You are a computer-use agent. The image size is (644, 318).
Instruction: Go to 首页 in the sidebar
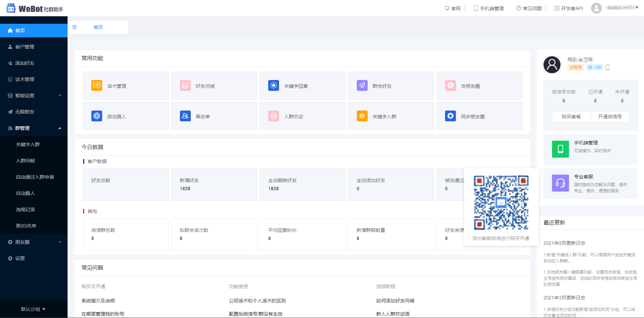click(34, 31)
